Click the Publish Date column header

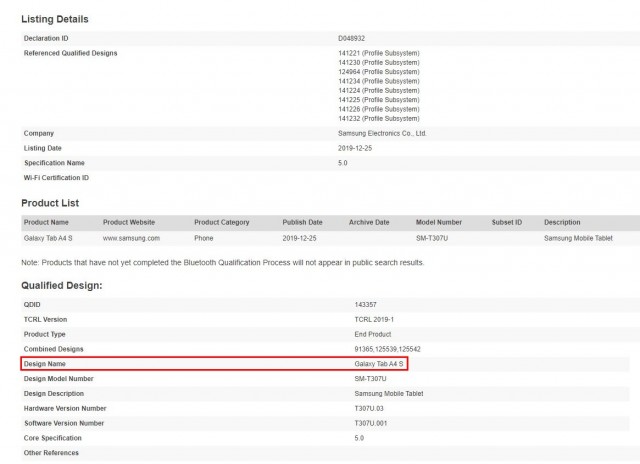click(x=302, y=222)
